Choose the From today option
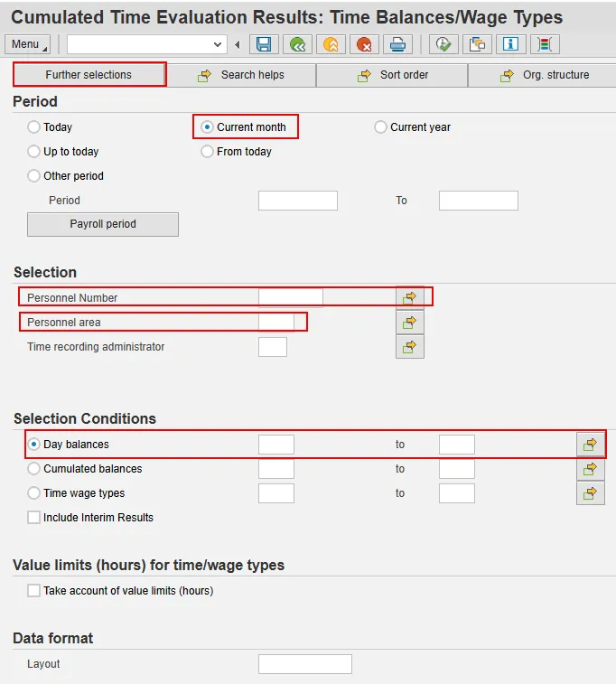The height and width of the screenshot is (684, 616). (x=207, y=152)
